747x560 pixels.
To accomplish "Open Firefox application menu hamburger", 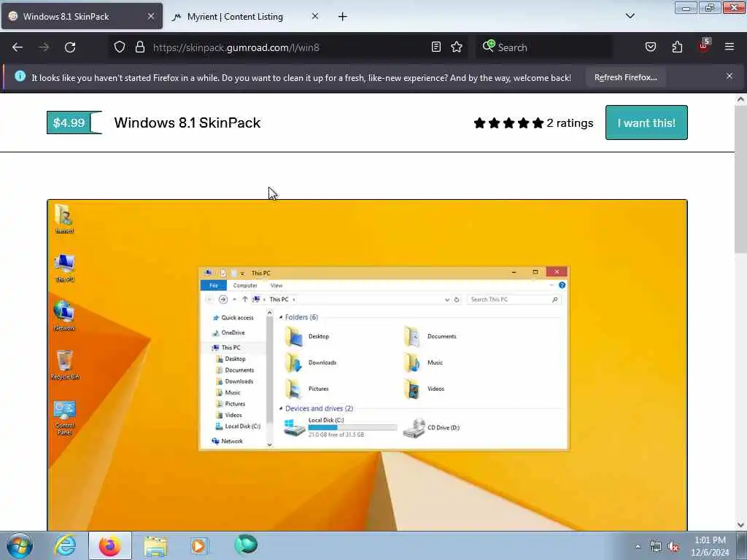I will (x=729, y=47).
